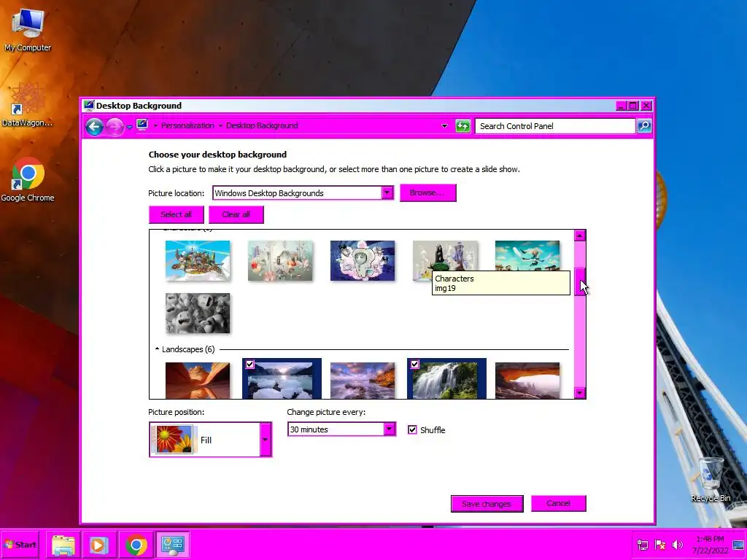Uncheck the icy lake wallpaper checkbox

250,365
